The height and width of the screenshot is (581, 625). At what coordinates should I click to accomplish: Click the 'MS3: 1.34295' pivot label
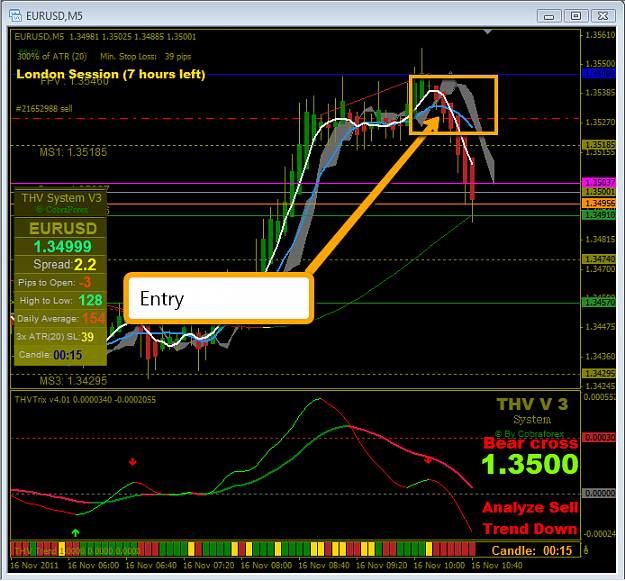[73, 381]
